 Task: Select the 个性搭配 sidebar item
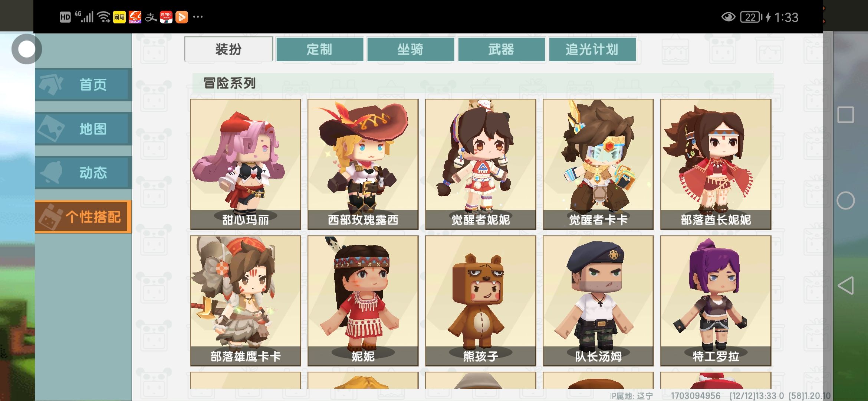[83, 217]
